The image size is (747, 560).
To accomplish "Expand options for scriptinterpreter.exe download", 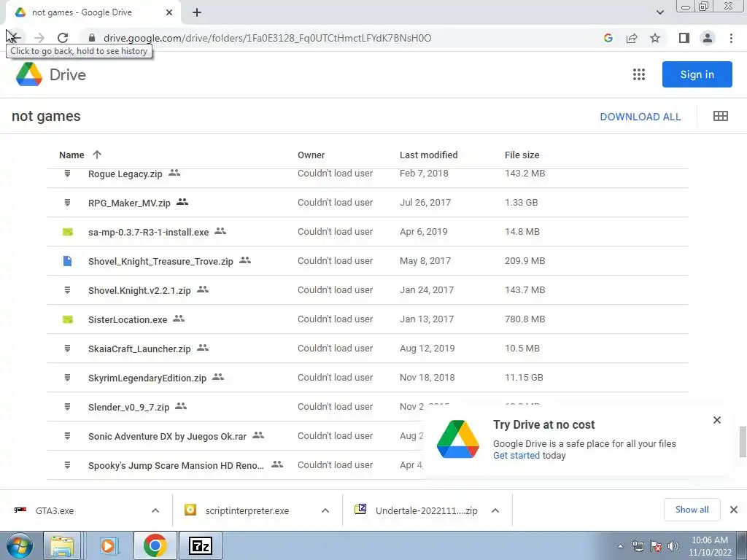I will [x=325, y=510].
